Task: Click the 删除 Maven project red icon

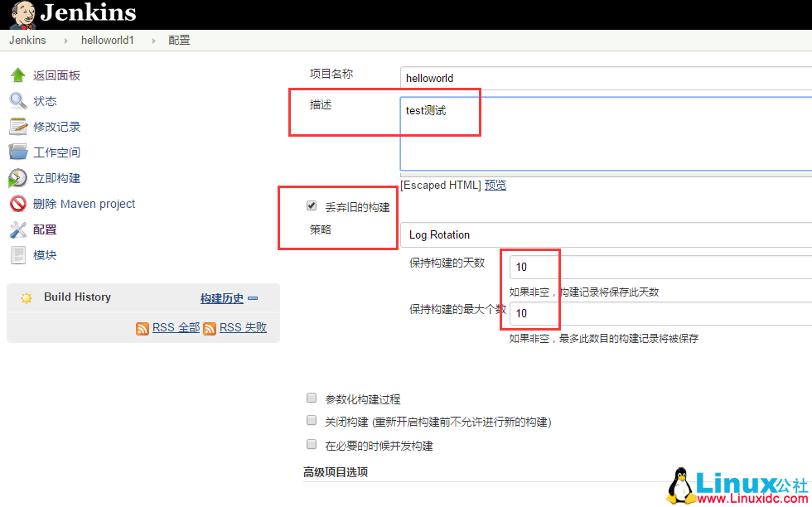Action: point(18,203)
